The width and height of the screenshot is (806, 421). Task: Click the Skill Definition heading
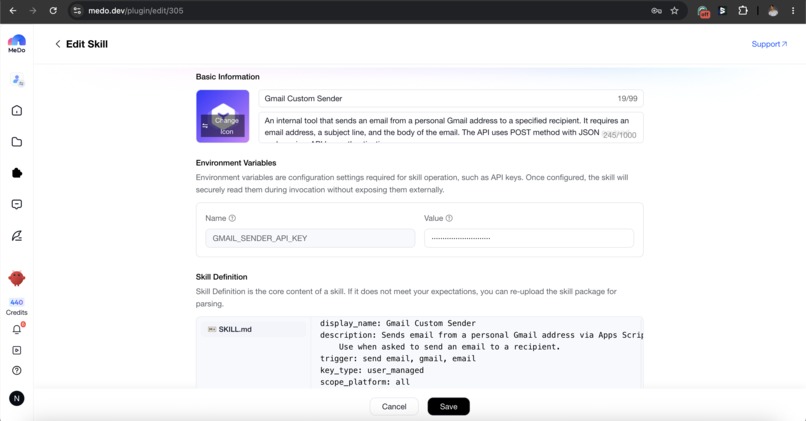coord(222,277)
